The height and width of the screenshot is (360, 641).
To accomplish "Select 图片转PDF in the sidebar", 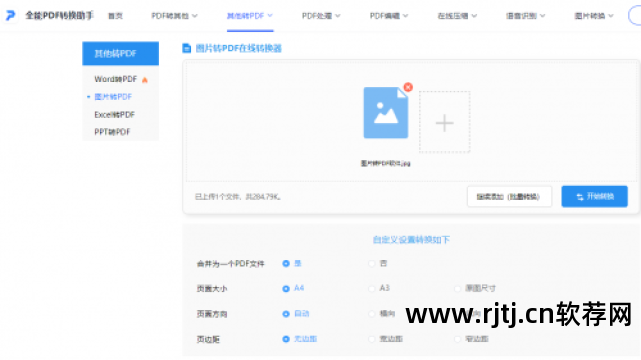I will click(x=113, y=97).
